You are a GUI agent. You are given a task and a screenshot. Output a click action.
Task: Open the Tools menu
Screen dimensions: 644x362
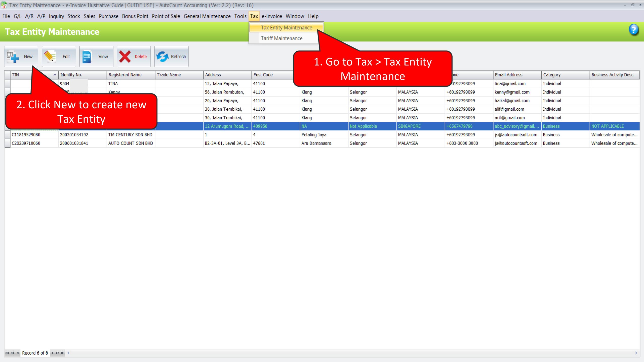(x=240, y=16)
